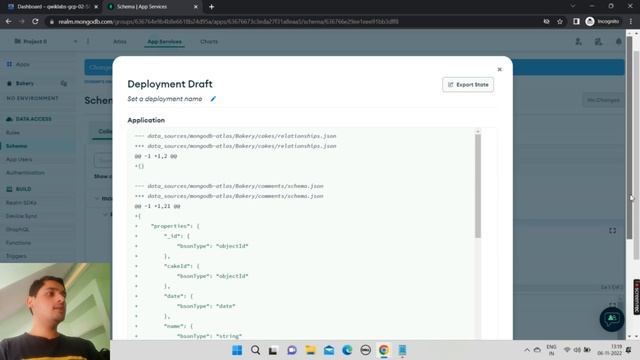
Task: Close the Deployment Draft dialog
Action: (x=500, y=69)
